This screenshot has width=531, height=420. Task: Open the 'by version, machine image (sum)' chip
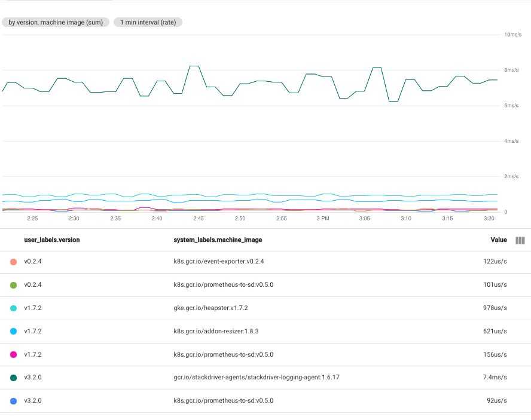55,22
